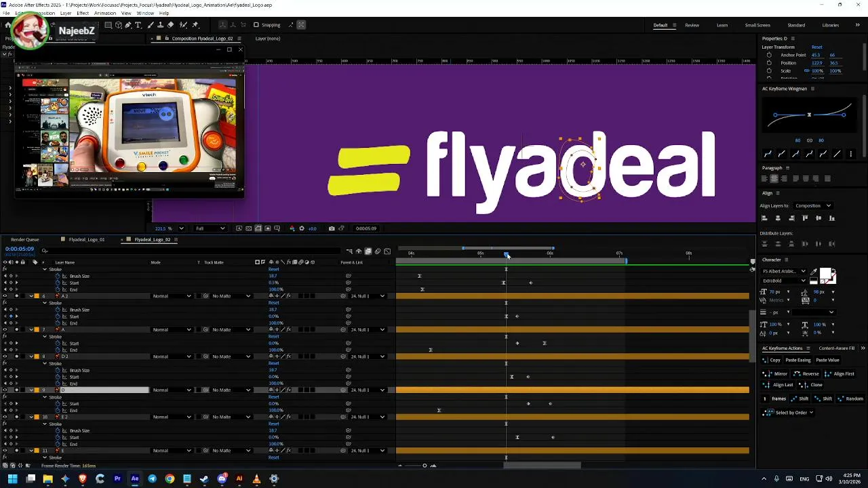The height and width of the screenshot is (488, 868).
Task: Select the Puppet Pin tool
Action: [195, 25]
